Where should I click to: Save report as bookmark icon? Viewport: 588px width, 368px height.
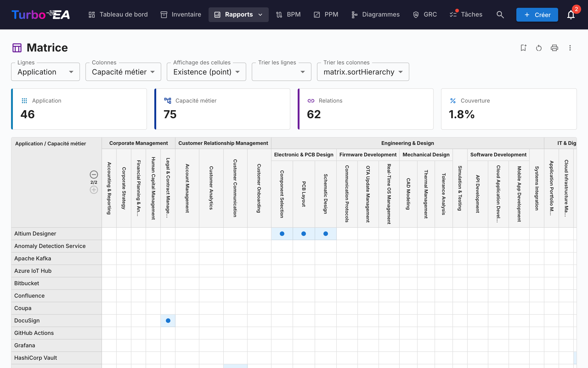(x=523, y=48)
